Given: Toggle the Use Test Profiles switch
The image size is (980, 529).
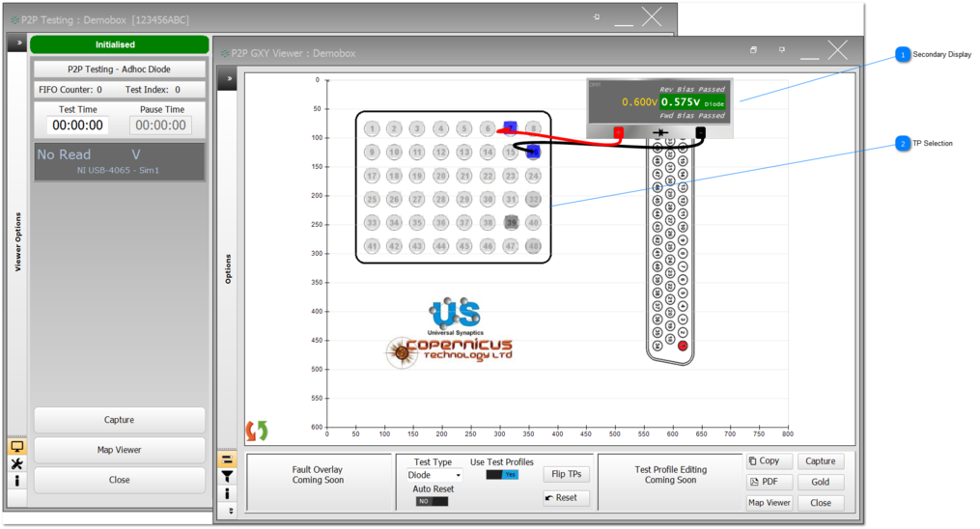Looking at the screenshot, I should (502, 475).
